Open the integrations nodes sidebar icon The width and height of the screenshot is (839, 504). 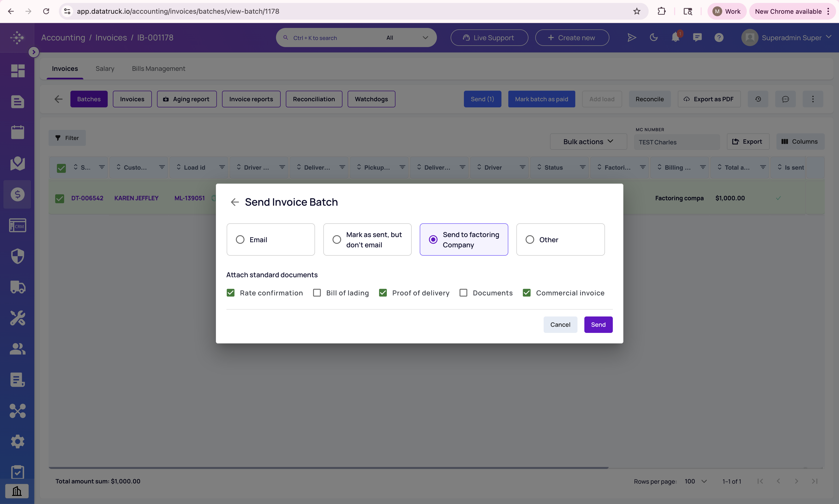[18, 411]
